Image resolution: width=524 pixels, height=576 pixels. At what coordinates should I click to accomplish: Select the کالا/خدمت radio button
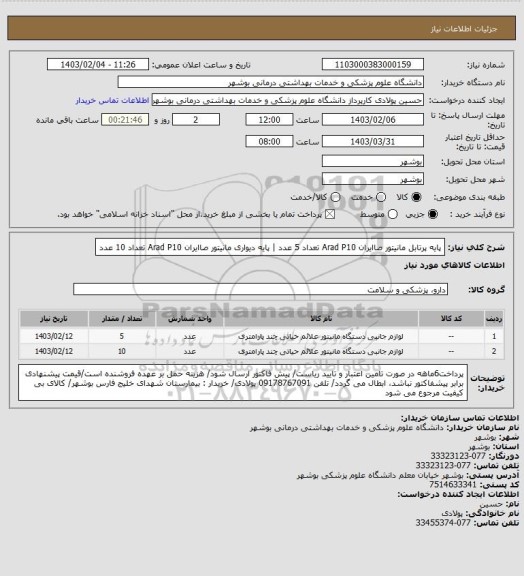(335, 197)
